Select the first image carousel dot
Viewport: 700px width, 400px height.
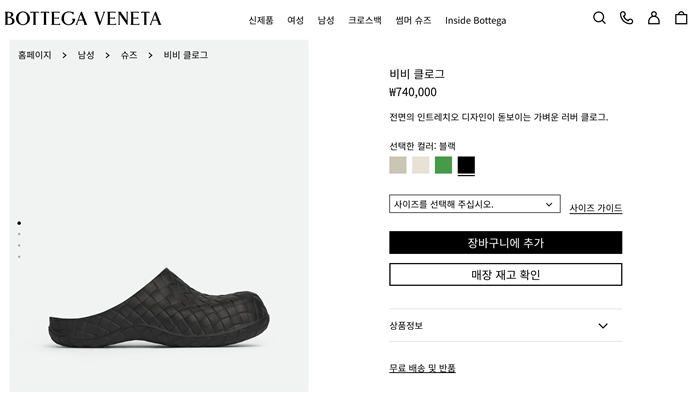pos(19,223)
